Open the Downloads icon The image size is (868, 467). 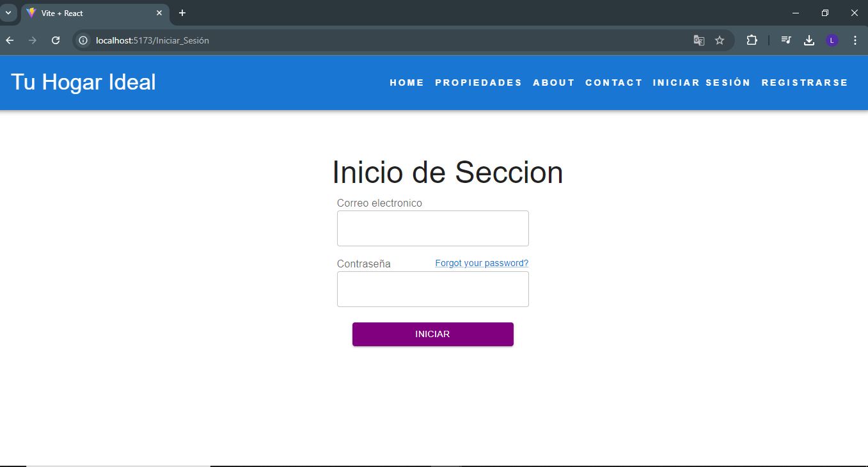coord(809,40)
